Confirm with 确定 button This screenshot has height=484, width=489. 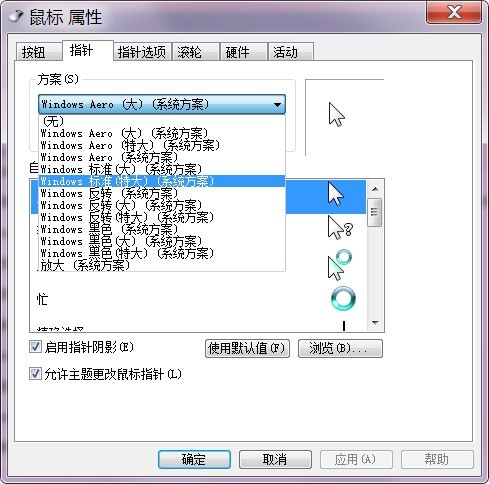point(194,459)
